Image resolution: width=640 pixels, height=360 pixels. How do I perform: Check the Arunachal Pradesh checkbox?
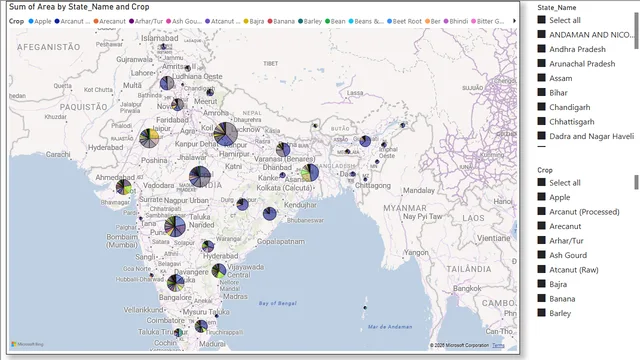click(542, 63)
